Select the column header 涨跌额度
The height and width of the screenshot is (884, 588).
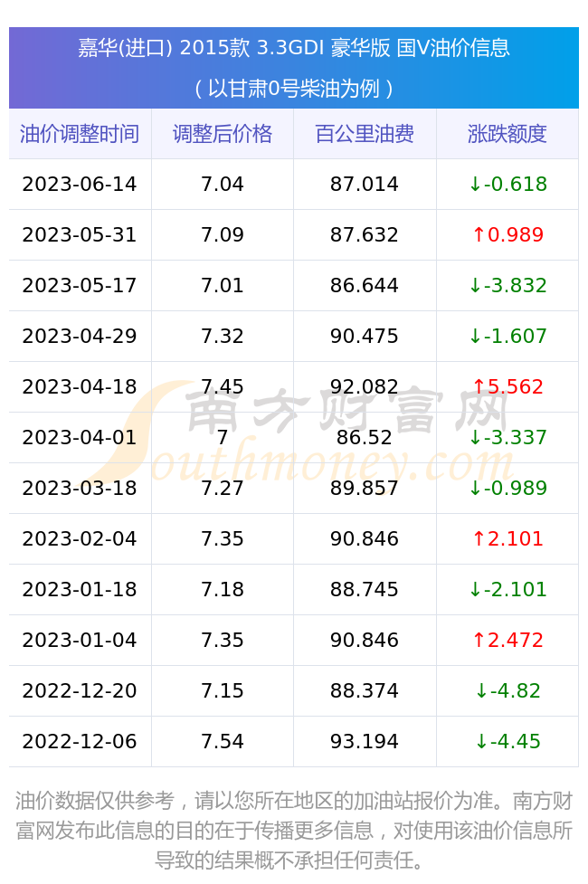click(x=507, y=134)
